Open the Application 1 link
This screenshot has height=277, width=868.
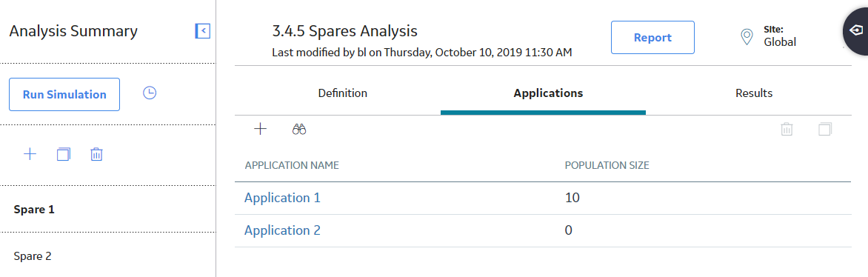coord(282,198)
